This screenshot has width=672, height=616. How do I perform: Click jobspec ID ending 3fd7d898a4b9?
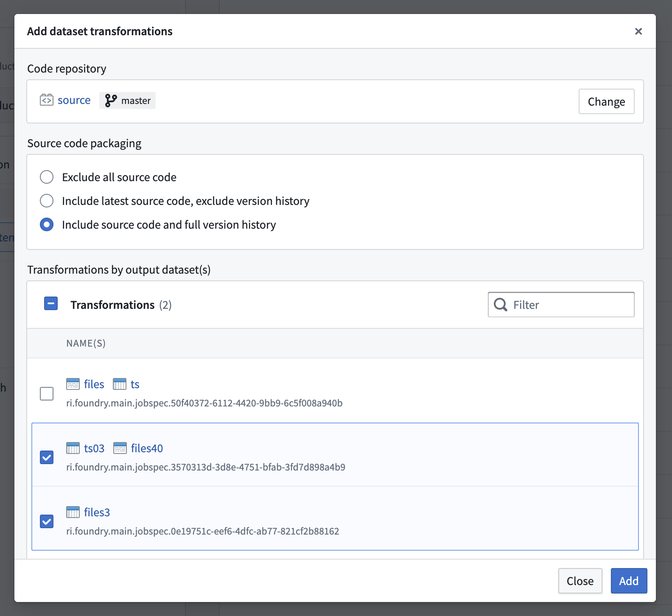pyautogui.click(x=206, y=467)
